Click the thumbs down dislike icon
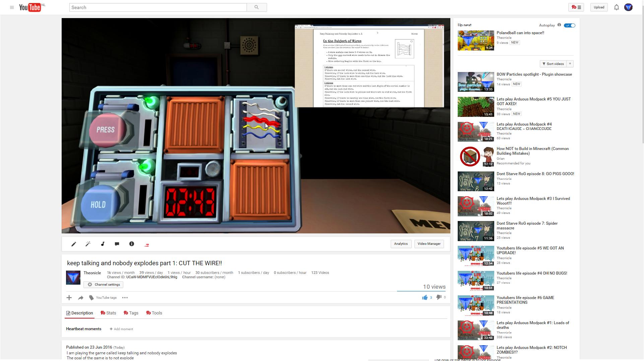 (439, 297)
